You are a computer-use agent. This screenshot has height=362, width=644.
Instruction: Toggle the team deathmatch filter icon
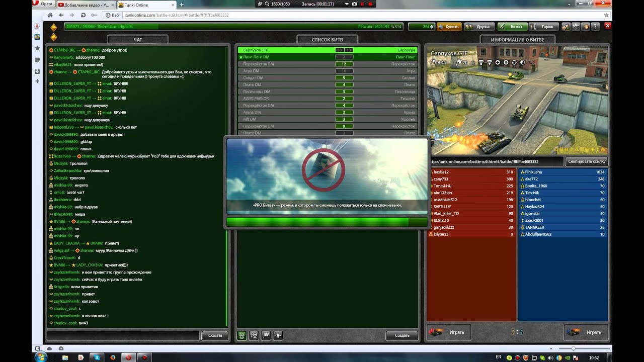tap(254, 335)
